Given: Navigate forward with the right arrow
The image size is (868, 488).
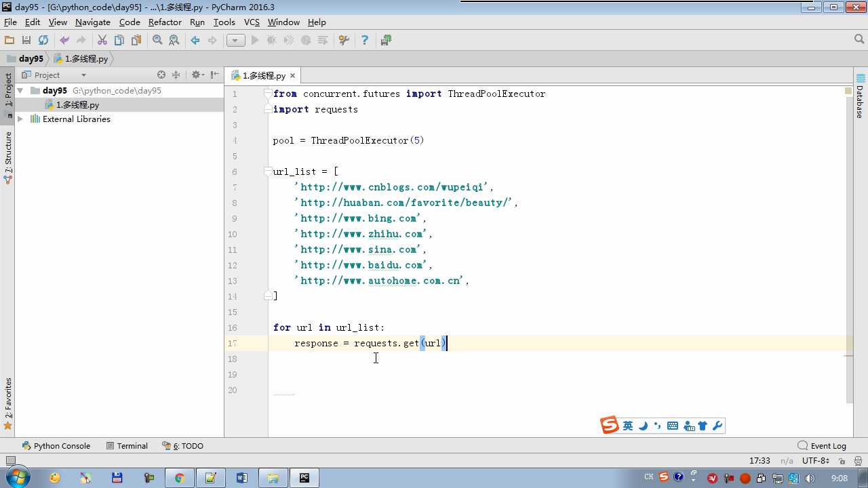Looking at the screenshot, I should pos(212,41).
